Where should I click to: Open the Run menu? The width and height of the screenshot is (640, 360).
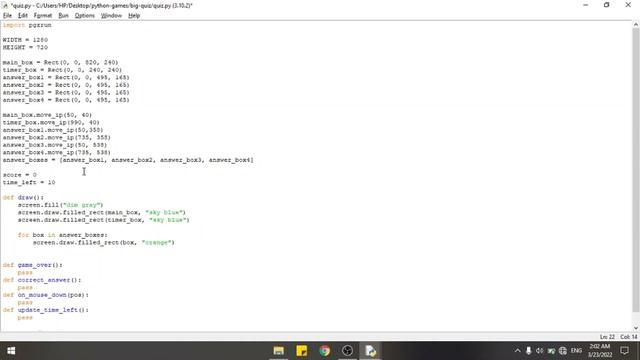(x=63, y=16)
